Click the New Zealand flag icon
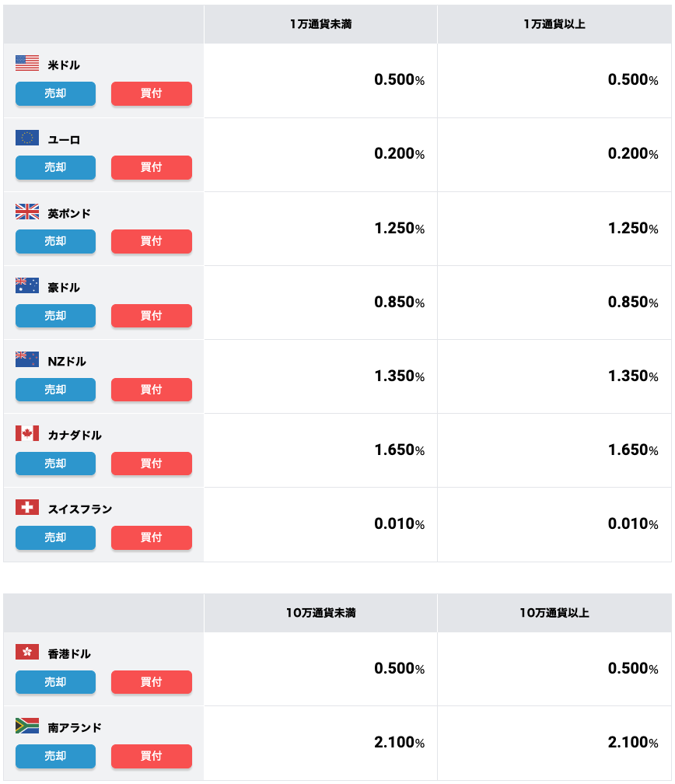Image resolution: width=675 pixels, height=784 pixels. [27, 359]
